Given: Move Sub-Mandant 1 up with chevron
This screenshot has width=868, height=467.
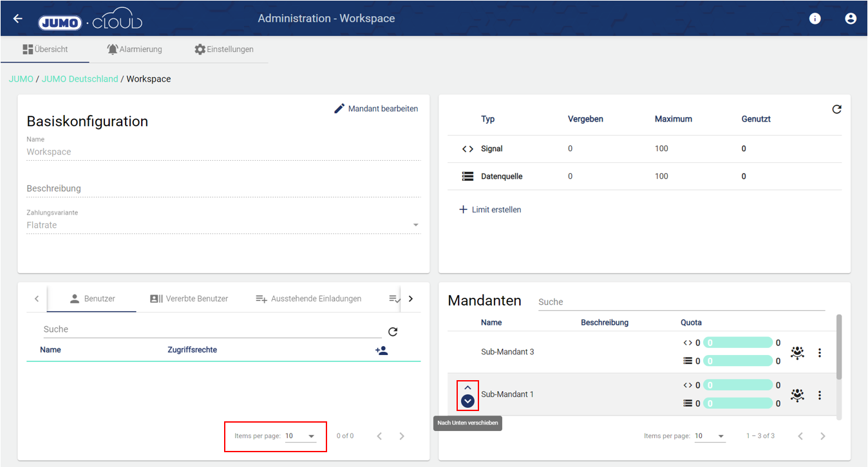Looking at the screenshot, I should point(467,387).
